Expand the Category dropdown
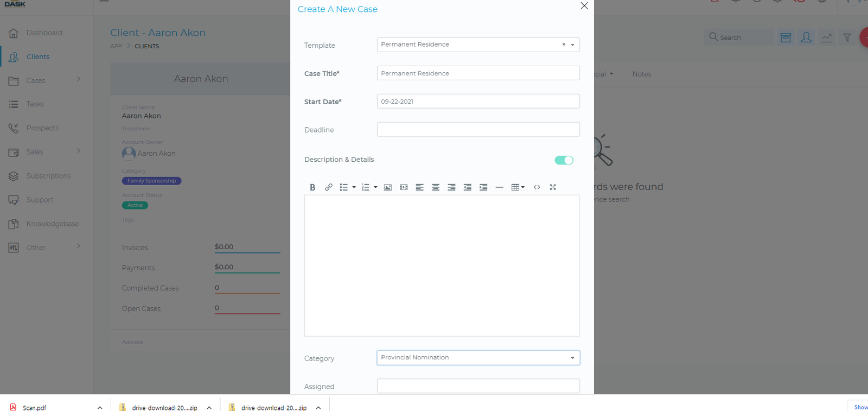The width and height of the screenshot is (868, 411). click(572, 358)
